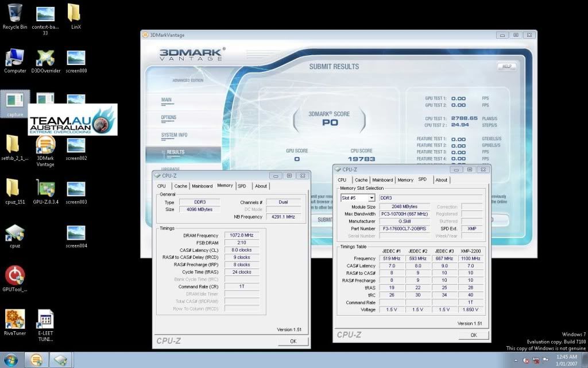This screenshot has width=588, height=368.
Task: Click the HELP button in 3DMark Vantage
Action: coord(506,67)
